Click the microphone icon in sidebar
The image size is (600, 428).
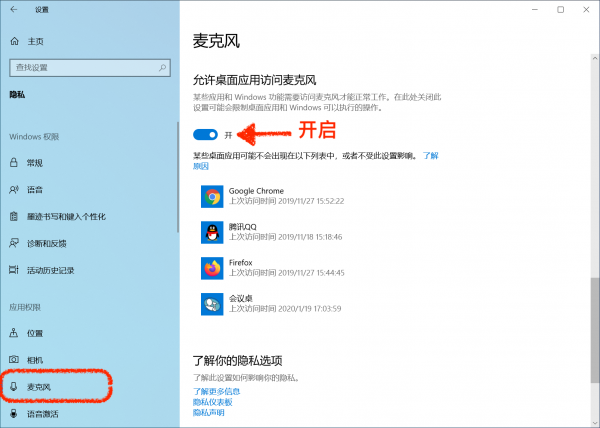pyautogui.click(x=14, y=387)
